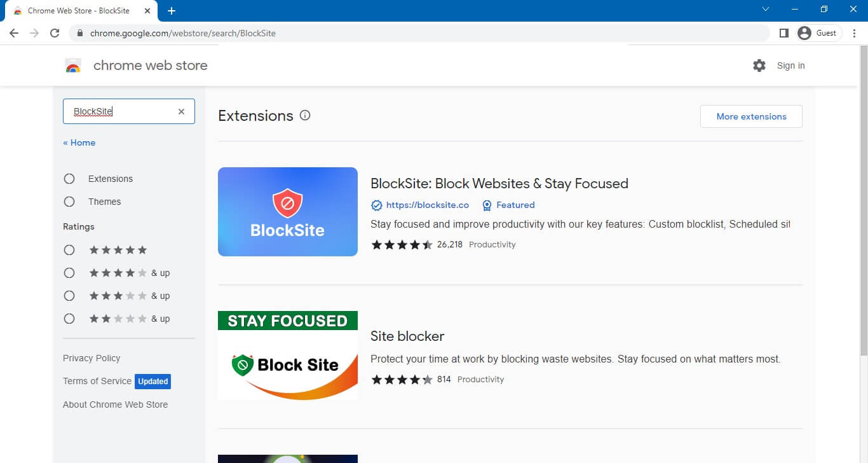Click the verified badge beside blocksite.co
868x463 pixels.
pyautogui.click(x=376, y=205)
